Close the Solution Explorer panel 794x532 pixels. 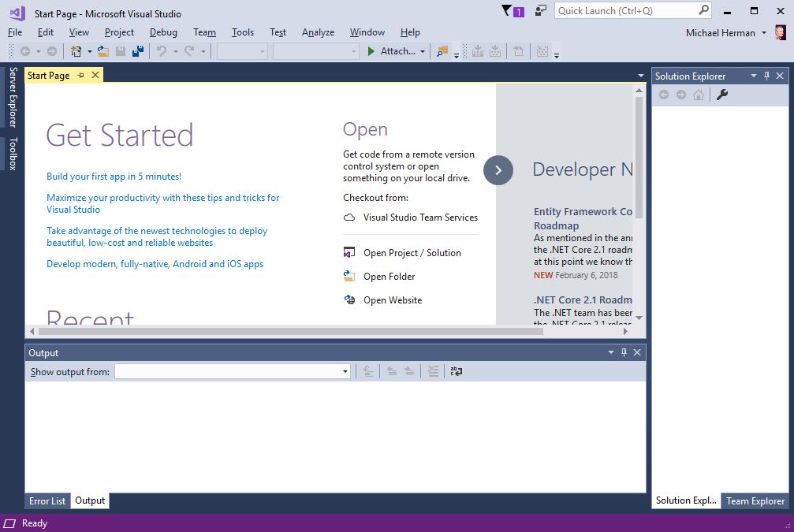pos(780,76)
